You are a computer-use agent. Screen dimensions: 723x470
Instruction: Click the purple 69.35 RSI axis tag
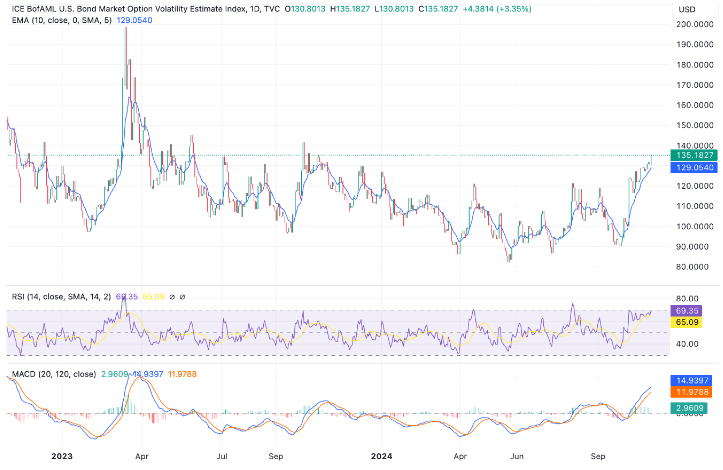point(686,311)
